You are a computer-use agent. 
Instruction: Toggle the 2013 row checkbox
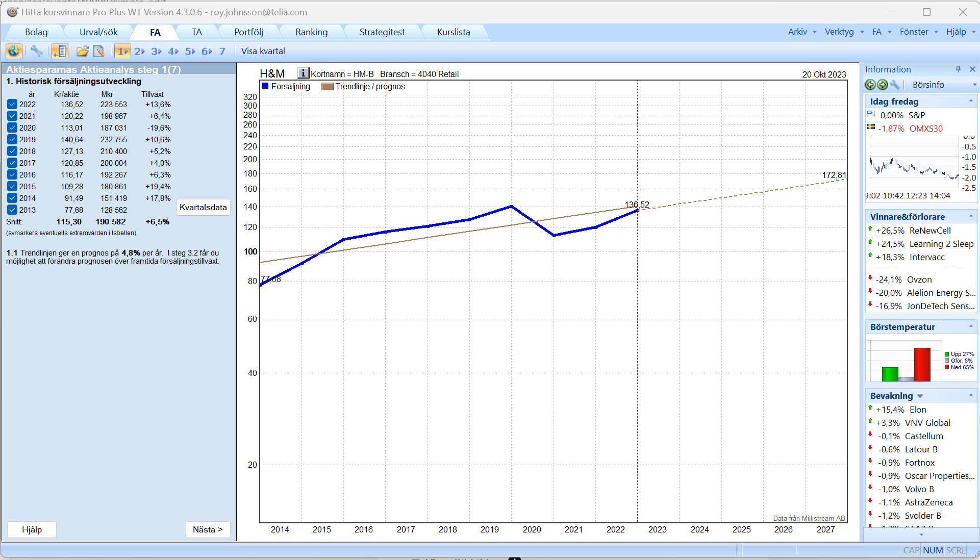12,210
